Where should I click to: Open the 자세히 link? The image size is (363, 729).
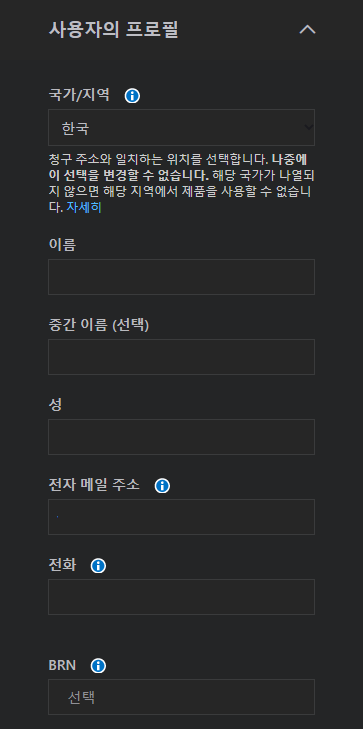[x=84, y=207]
